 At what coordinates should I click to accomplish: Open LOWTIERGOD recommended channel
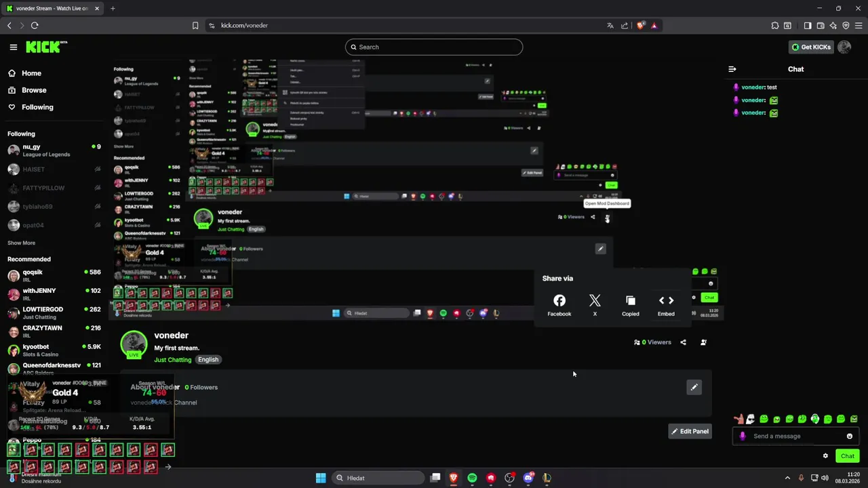point(54,312)
